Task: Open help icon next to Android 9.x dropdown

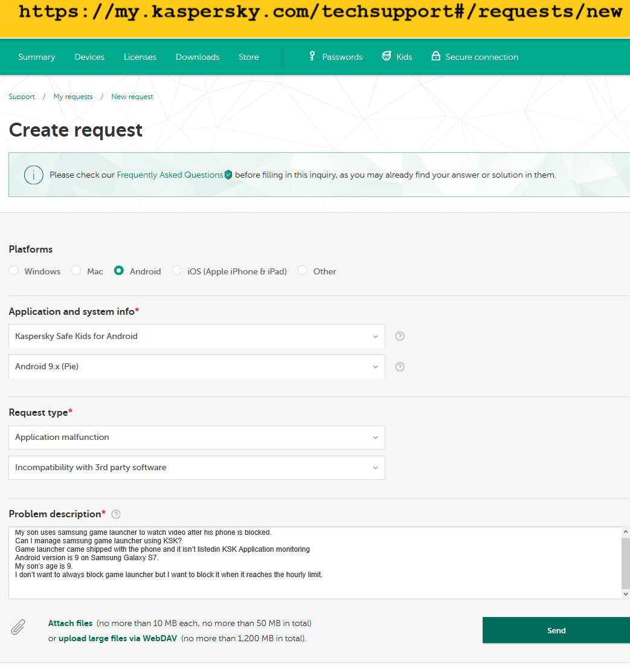Action: point(400,367)
